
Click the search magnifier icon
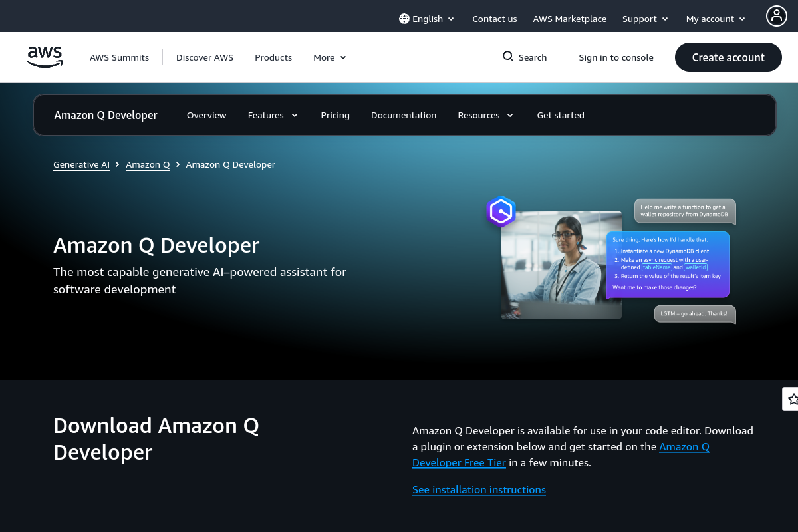coord(508,57)
